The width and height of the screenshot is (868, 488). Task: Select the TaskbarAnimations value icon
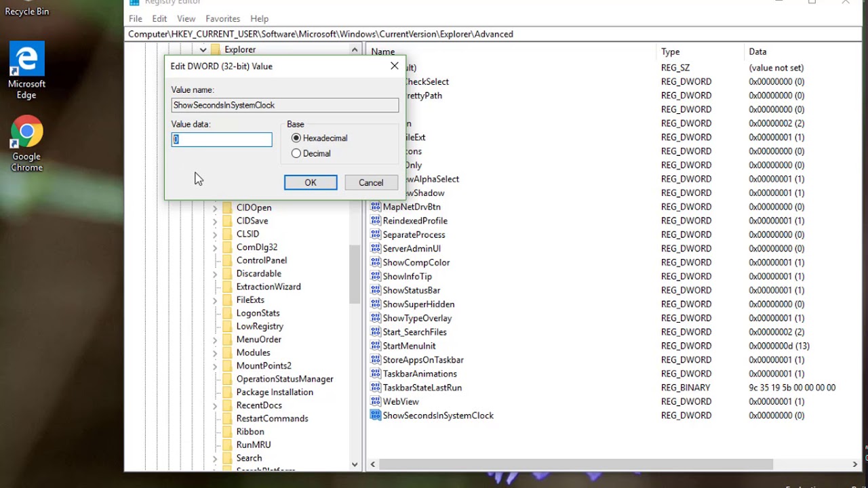point(375,373)
